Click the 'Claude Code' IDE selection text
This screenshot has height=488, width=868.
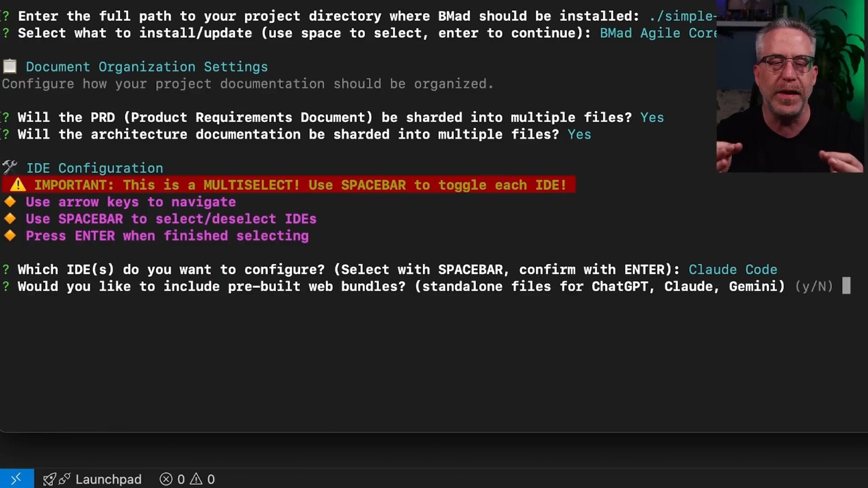pyautogui.click(x=732, y=270)
